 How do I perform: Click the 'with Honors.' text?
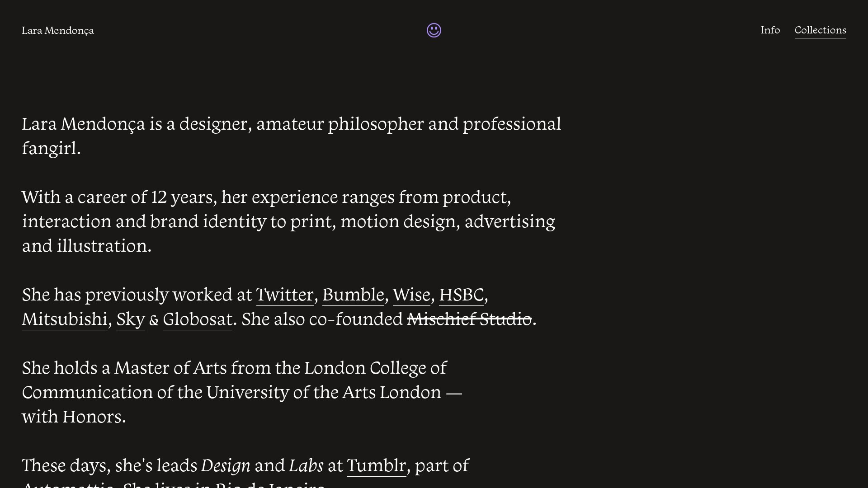74,417
